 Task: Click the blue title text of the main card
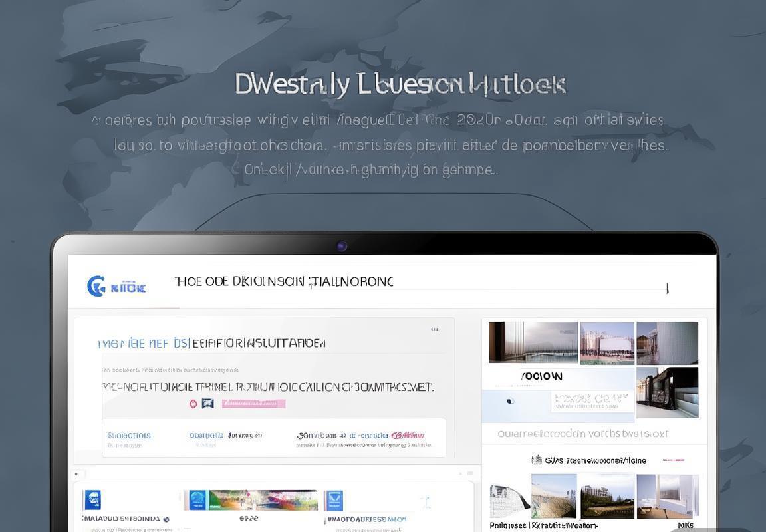[144, 344]
